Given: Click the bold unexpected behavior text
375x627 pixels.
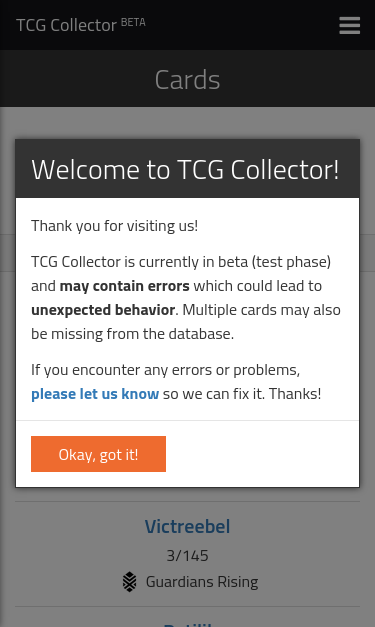Looking at the screenshot, I should pyautogui.click(x=103, y=310).
